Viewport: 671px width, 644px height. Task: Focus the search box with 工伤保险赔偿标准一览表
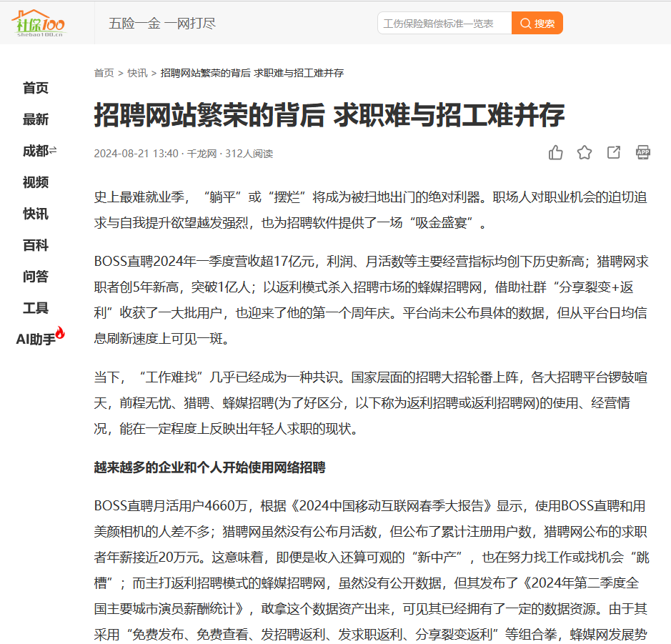pos(444,23)
